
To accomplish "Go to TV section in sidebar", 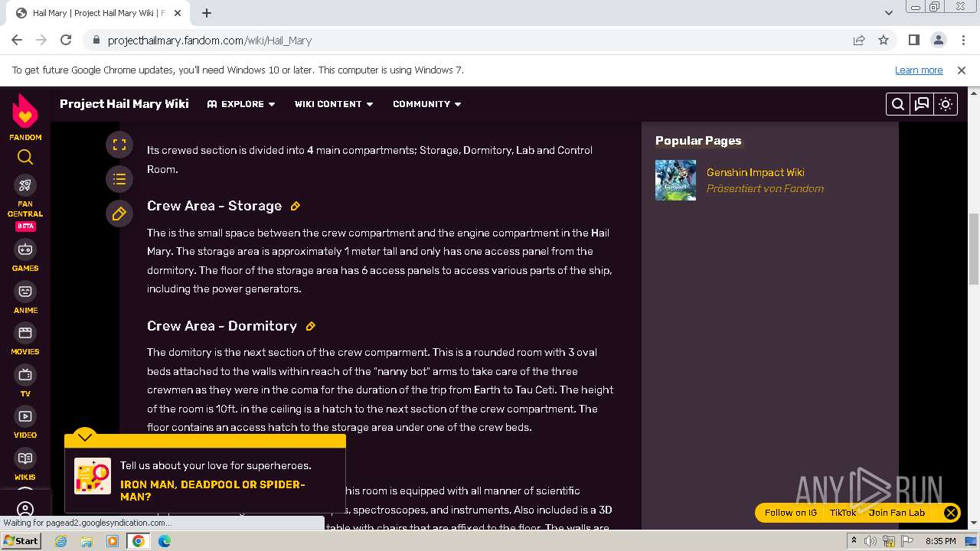I will click(x=25, y=382).
